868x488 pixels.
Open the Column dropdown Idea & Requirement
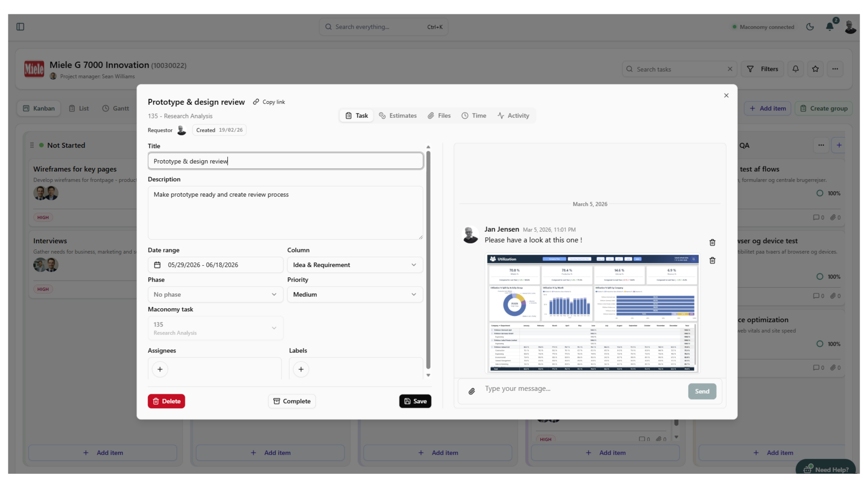click(x=354, y=265)
